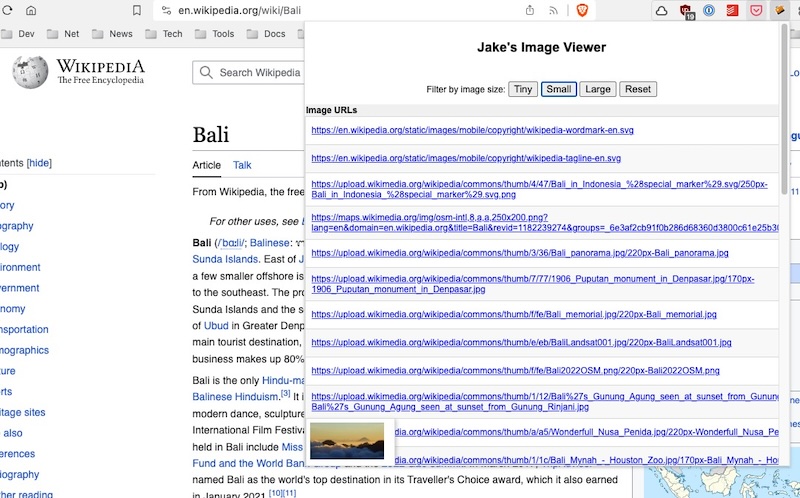Screen dimensions: 800x498
Task: Filter images by Small size
Action: click(559, 89)
